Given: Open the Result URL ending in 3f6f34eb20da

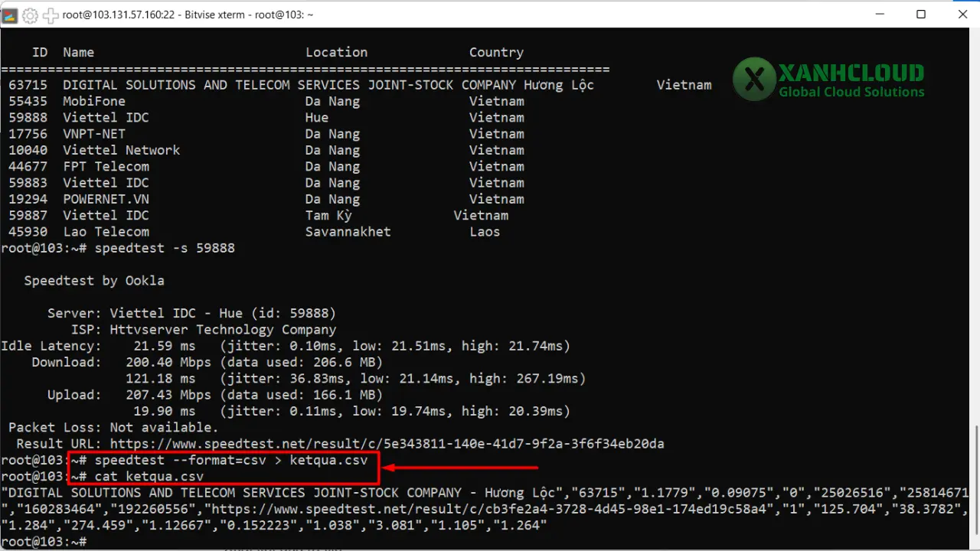Looking at the screenshot, I should click(x=387, y=444).
